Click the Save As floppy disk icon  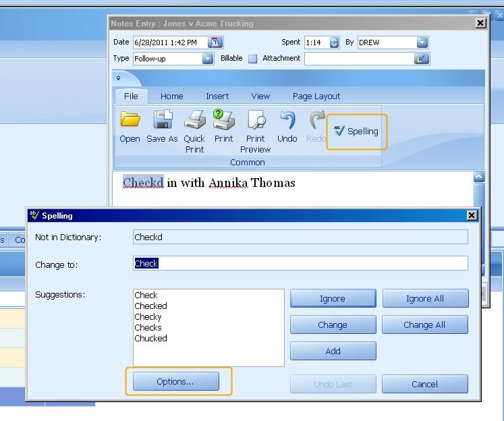(163, 119)
